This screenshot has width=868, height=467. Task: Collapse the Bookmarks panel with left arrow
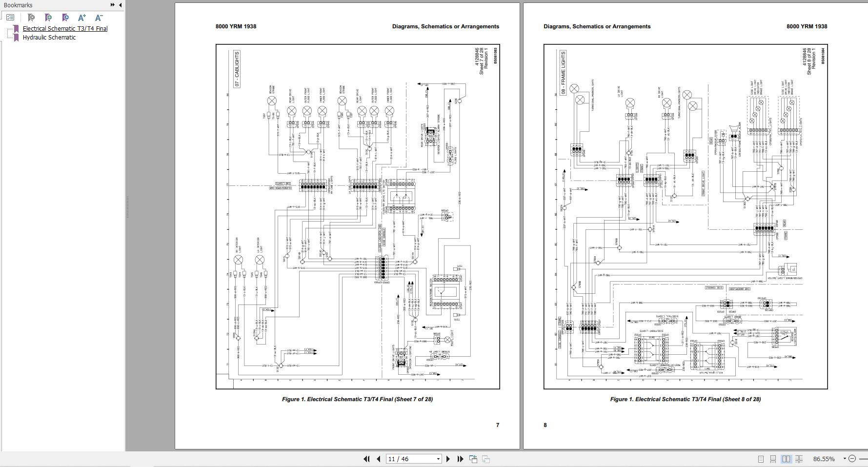pos(120,5)
